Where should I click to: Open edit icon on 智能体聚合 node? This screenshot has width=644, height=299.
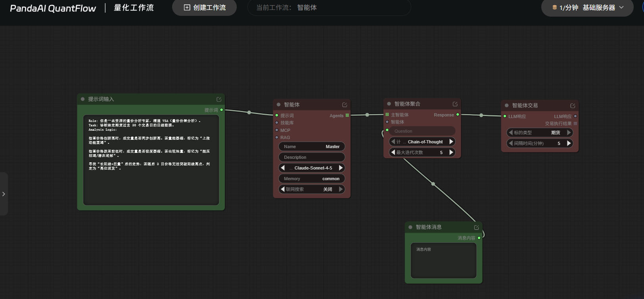tap(455, 104)
